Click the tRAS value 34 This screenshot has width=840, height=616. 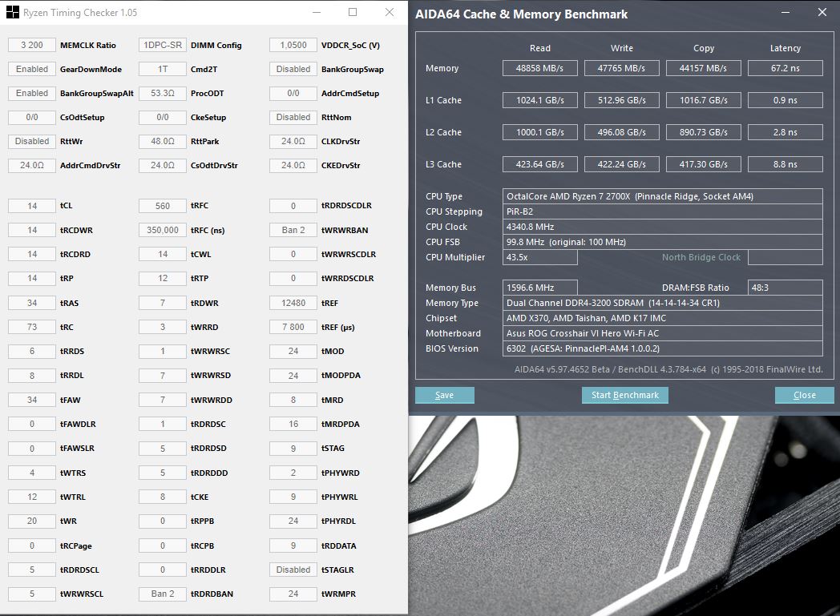click(32, 303)
